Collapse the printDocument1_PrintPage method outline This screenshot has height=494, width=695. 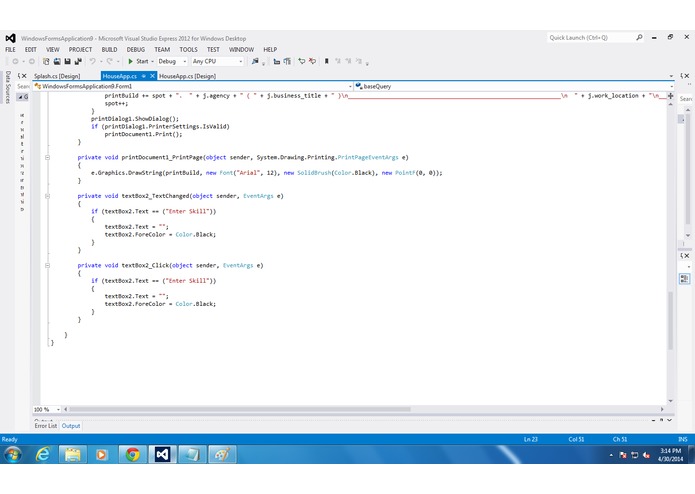[x=47, y=157]
